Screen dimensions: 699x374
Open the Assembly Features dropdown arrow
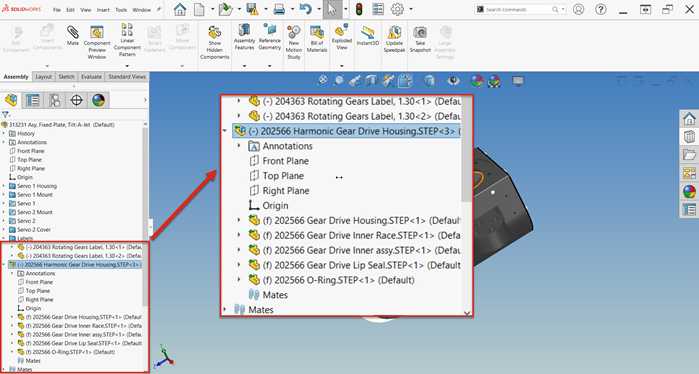click(x=244, y=66)
